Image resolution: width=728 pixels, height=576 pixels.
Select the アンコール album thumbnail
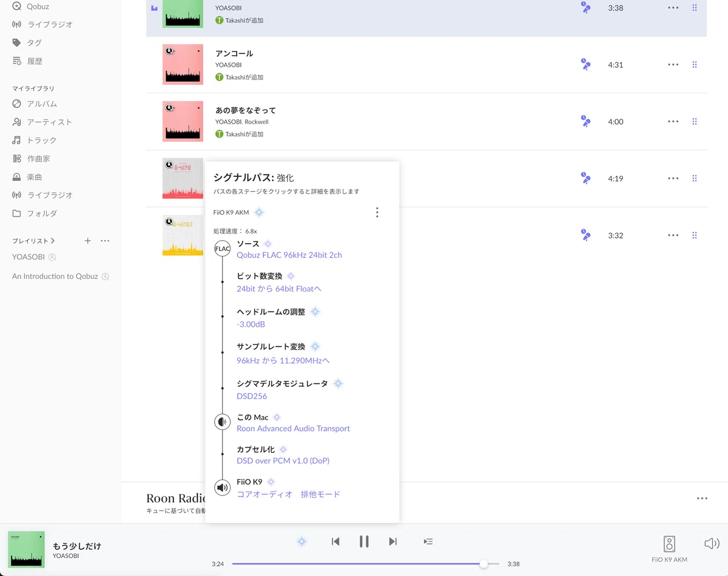[x=183, y=64]
